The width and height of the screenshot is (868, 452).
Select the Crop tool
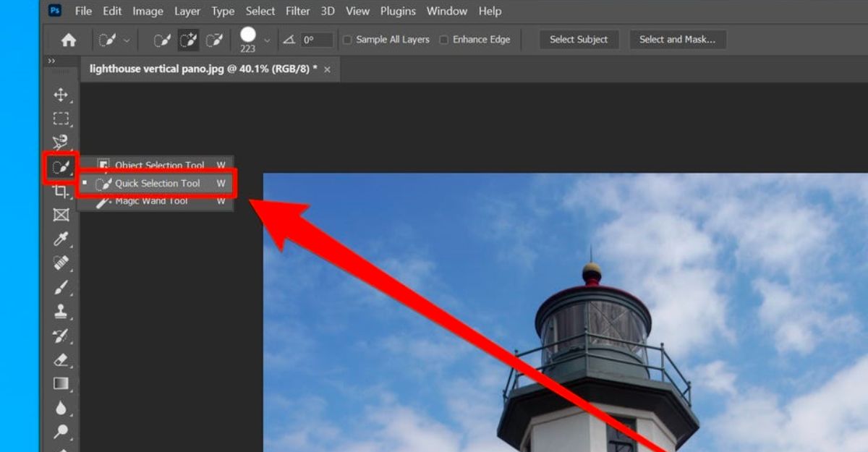[61, 191]
